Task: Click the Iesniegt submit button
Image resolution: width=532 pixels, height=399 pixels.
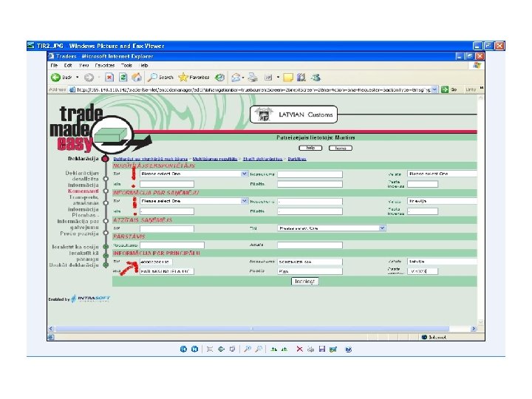Action: click(x=304, y=282)
